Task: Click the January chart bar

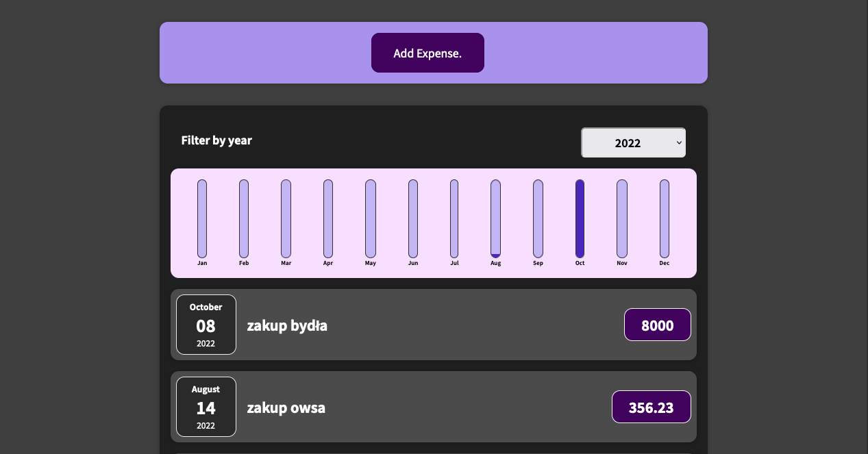Action: (202, 218)
